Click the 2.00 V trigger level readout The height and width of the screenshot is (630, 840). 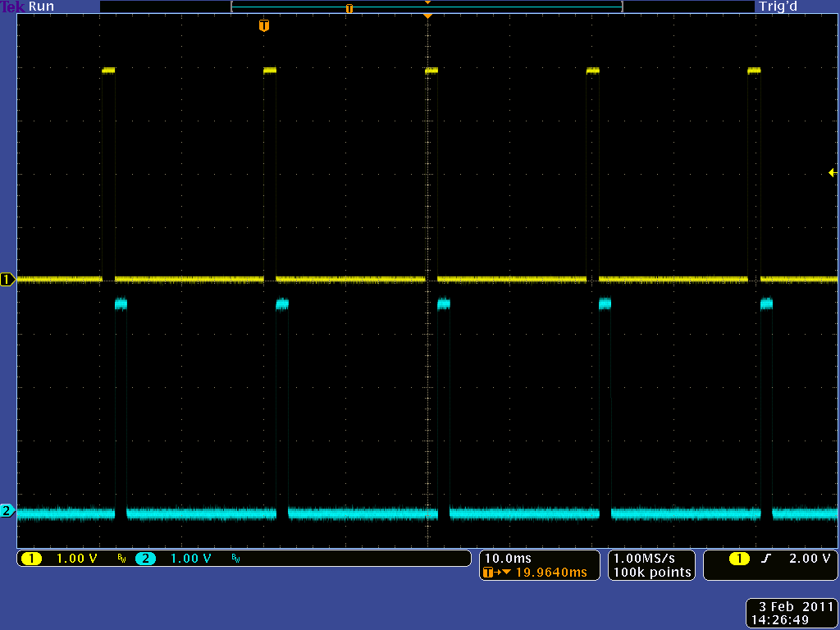point(809,559)
